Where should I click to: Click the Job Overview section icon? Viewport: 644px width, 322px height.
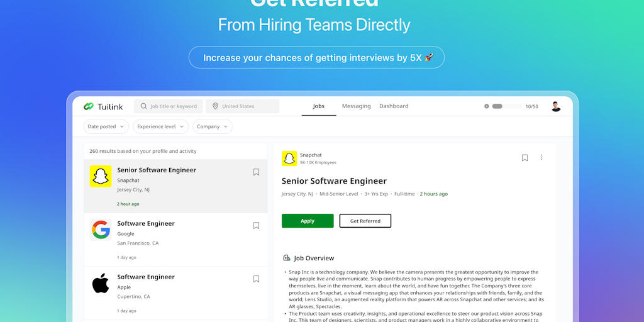287,258
